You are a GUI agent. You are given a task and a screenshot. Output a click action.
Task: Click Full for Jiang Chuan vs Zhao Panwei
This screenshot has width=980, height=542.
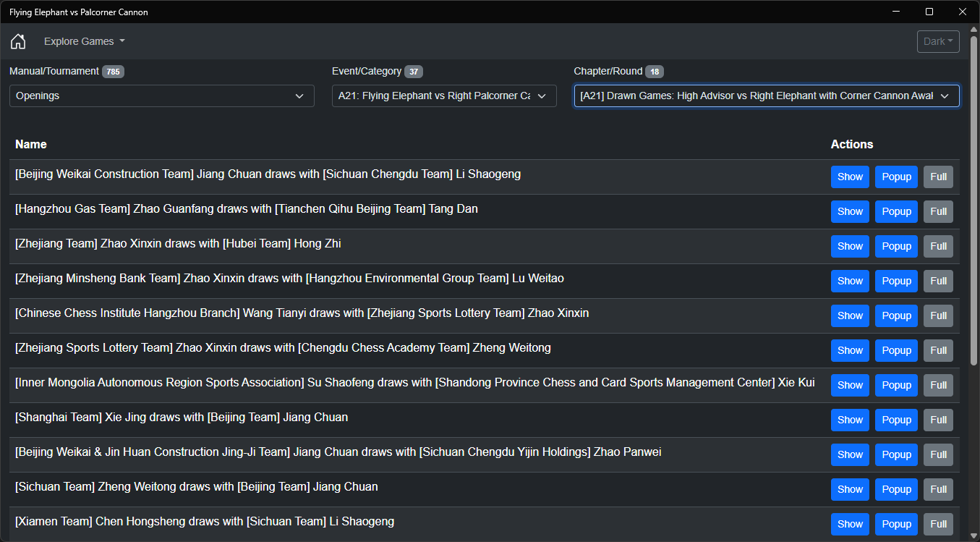tap(938, 454)
